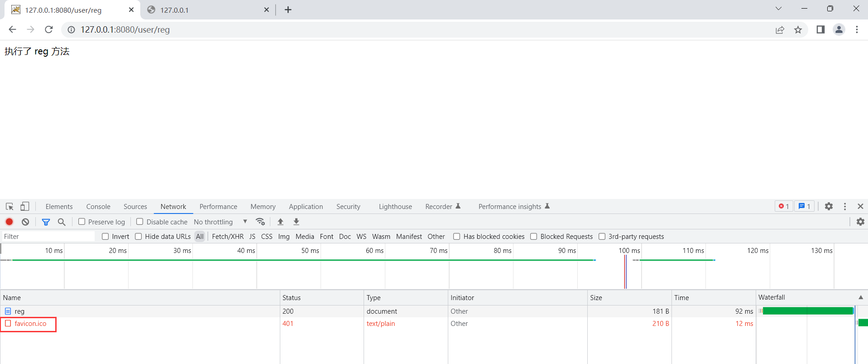This screenshot has height=364, width=868.
Task: Open Performance insights tab
Action: pos(513,207)
